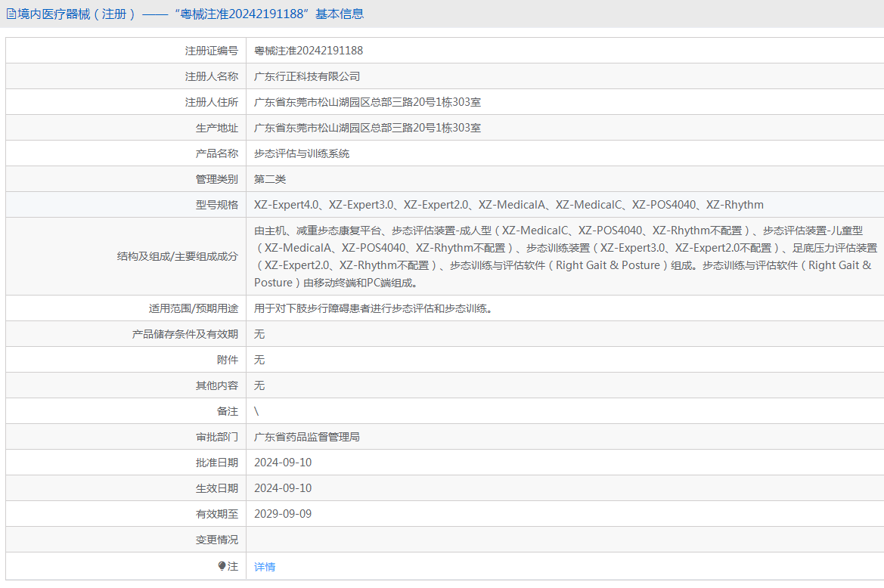Click the structure description starting 由主机
This screenshot has height=588, width=884.
(566, 256)
